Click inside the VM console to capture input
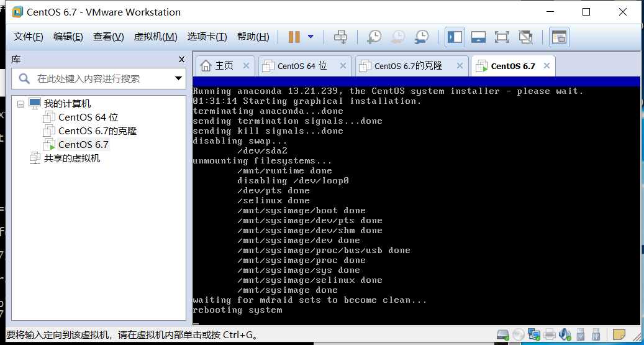 pos(416,201)
